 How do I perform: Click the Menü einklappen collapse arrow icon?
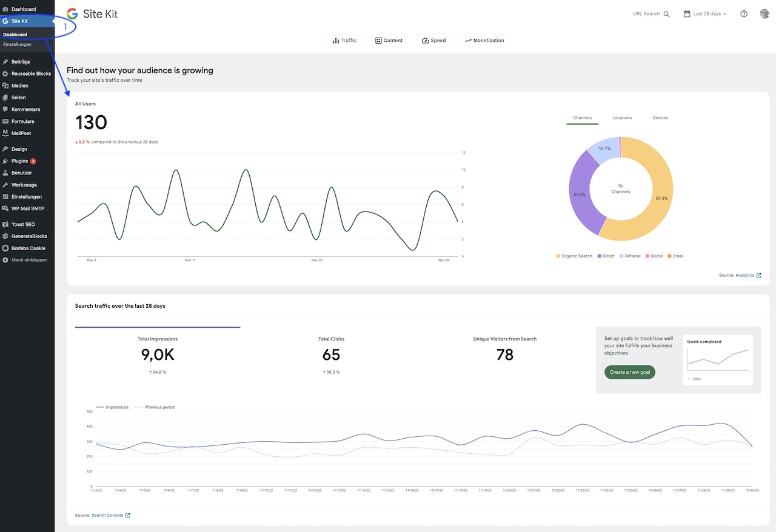[5, 260]
